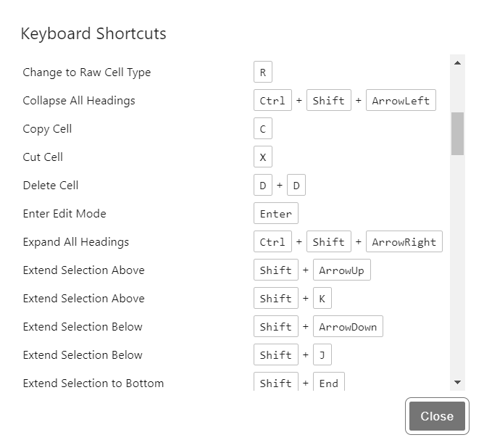Click the Enter key shortcut badge
Viewport: 484px width, 448px height.
coord(275,214)
